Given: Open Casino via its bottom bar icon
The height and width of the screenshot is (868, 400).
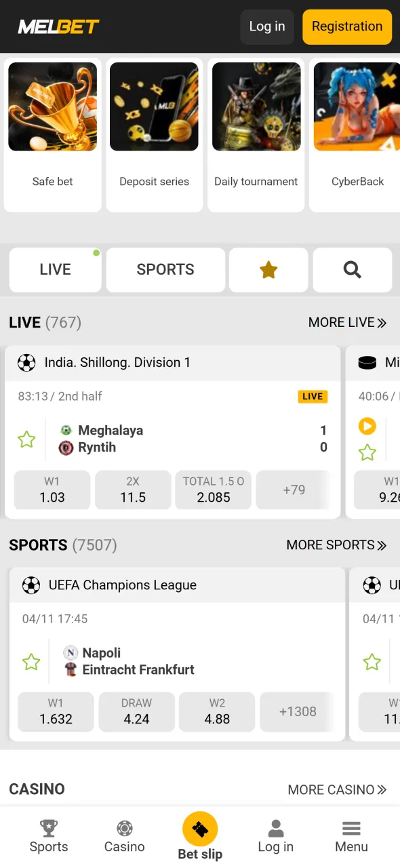Looking at the screenshot, I should pyautogui.click(x=124, y=829).
